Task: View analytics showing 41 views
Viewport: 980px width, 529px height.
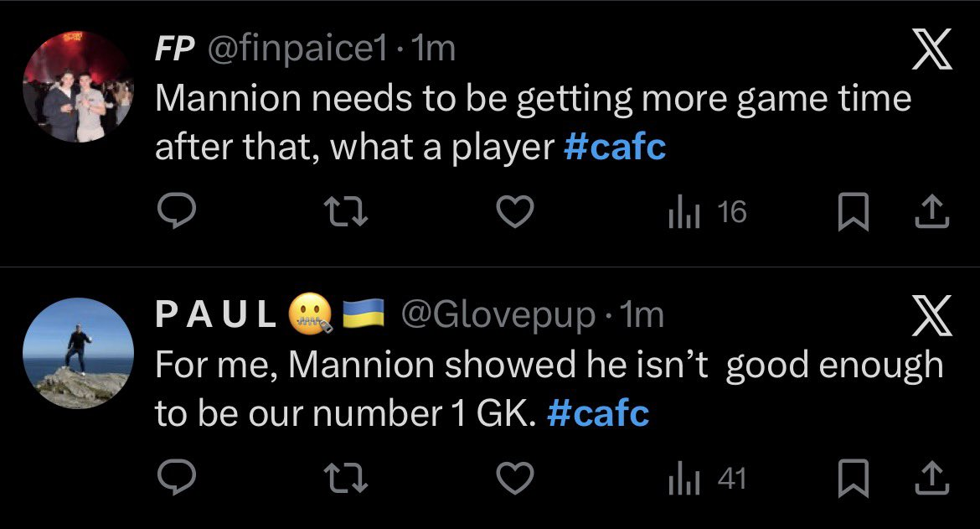Action: [x=708, y=479]
